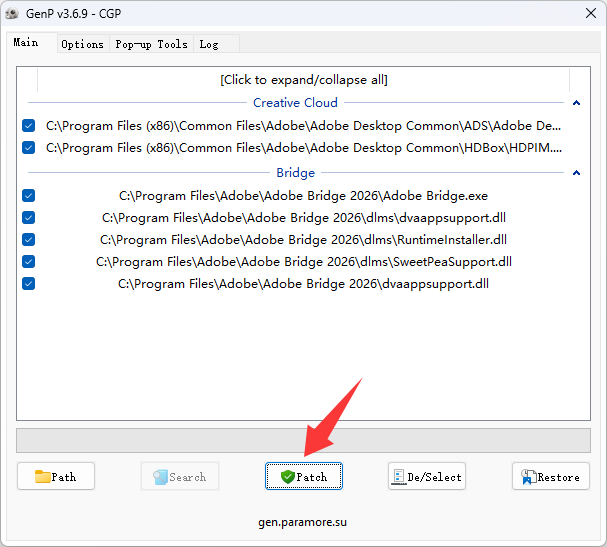Toggle checkbox for Bridge 2026\dvaappsupport.dll
The height and width of the screenshot is (547, 607).
pos(29,284)
